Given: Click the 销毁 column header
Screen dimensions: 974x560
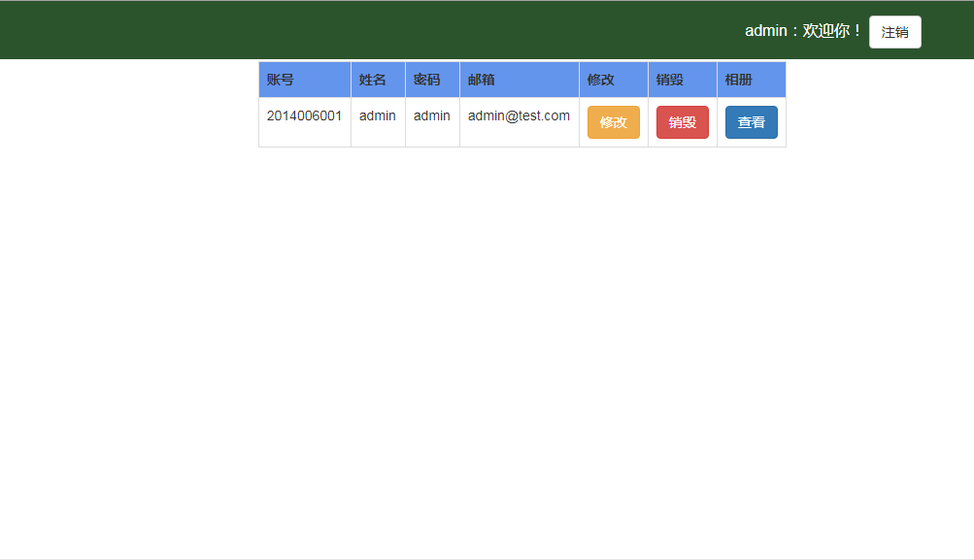Looking at the screenshot, I should pos(683,80).
